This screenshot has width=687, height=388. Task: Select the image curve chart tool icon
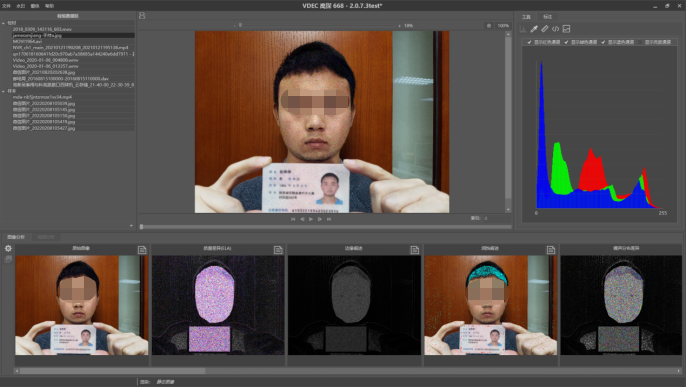pyautogui.click(x=567, y=29)
